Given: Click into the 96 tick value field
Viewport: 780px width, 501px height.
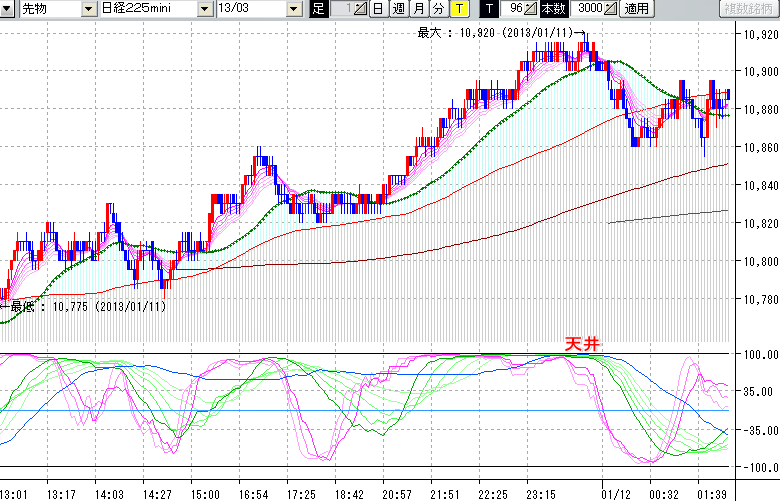Looking at the screenshot, I should click(514, 9).
